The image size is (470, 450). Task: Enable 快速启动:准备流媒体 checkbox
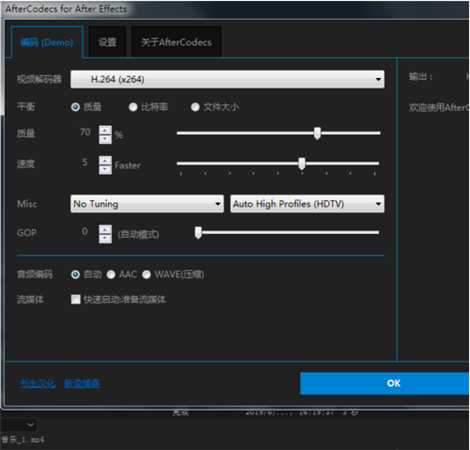76,299
